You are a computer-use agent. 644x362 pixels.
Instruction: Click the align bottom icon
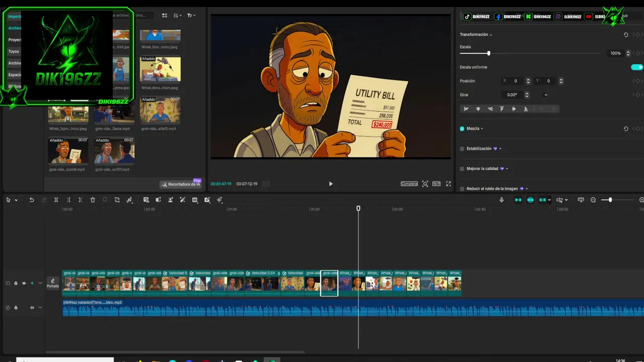coord(526,109)
